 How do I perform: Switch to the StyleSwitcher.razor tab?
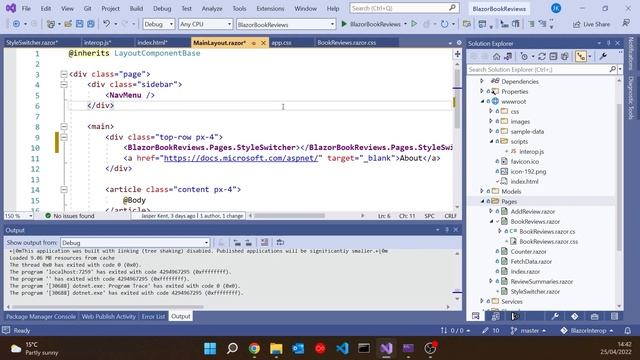point(32,42)
